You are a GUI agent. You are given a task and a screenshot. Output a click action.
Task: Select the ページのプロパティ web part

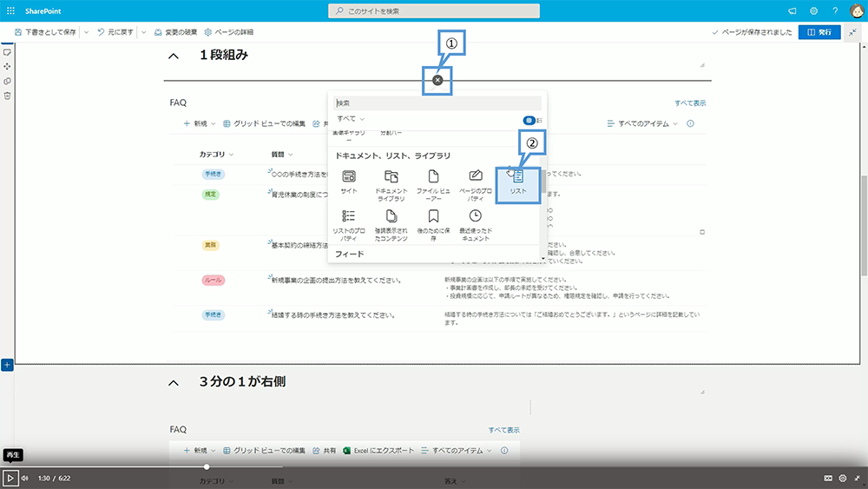(x=476, y=185)
